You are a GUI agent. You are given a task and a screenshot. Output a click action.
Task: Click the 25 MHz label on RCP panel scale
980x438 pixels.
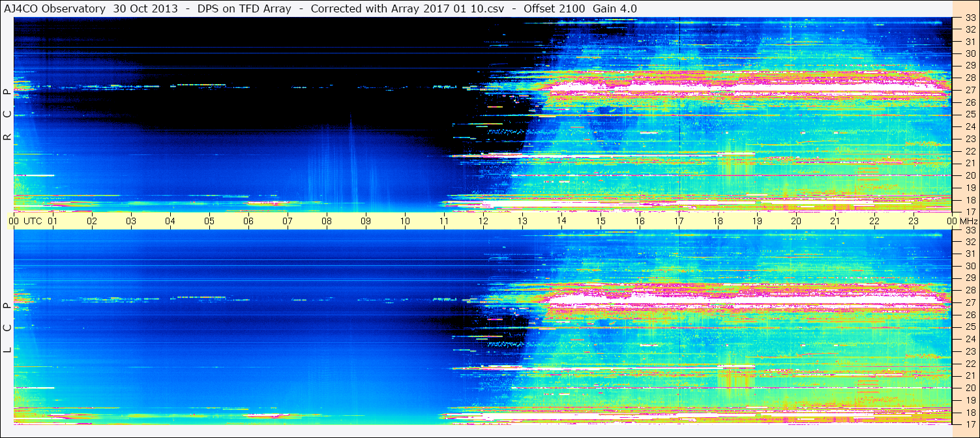point(970,115)
